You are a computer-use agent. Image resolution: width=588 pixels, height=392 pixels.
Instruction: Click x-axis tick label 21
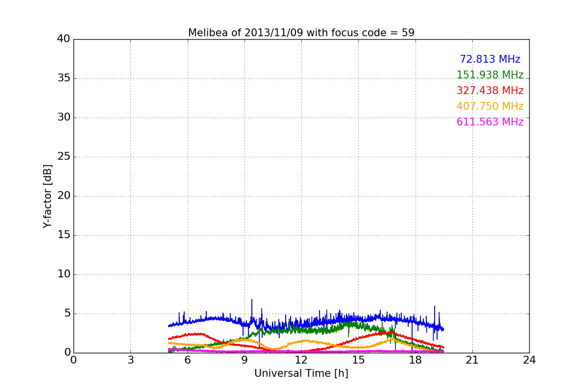click(472, 360)
